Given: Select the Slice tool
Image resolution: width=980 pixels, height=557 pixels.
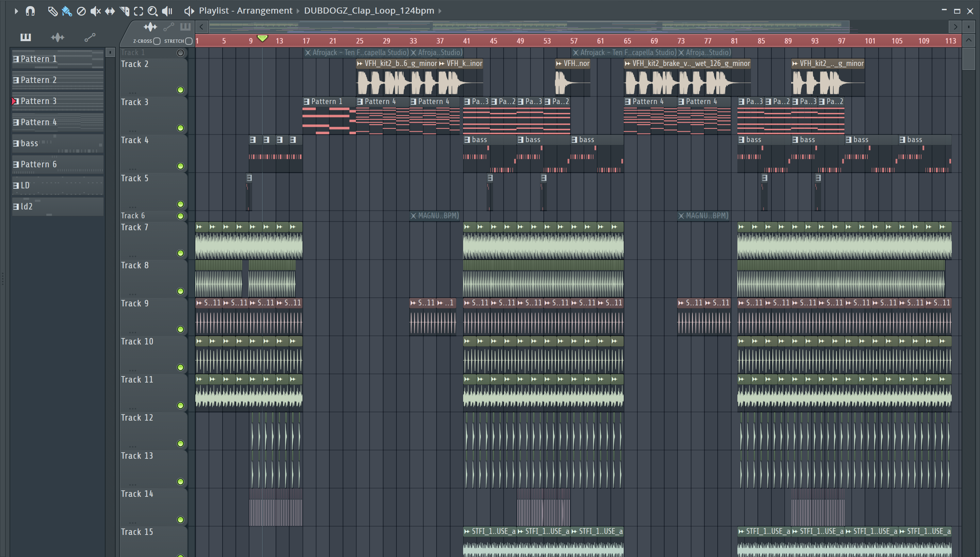Looking at the screenshot, I should [125, 11].
